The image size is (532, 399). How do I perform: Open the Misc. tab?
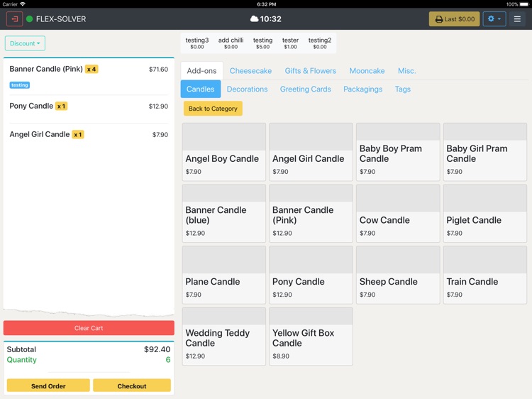(406, 70)
